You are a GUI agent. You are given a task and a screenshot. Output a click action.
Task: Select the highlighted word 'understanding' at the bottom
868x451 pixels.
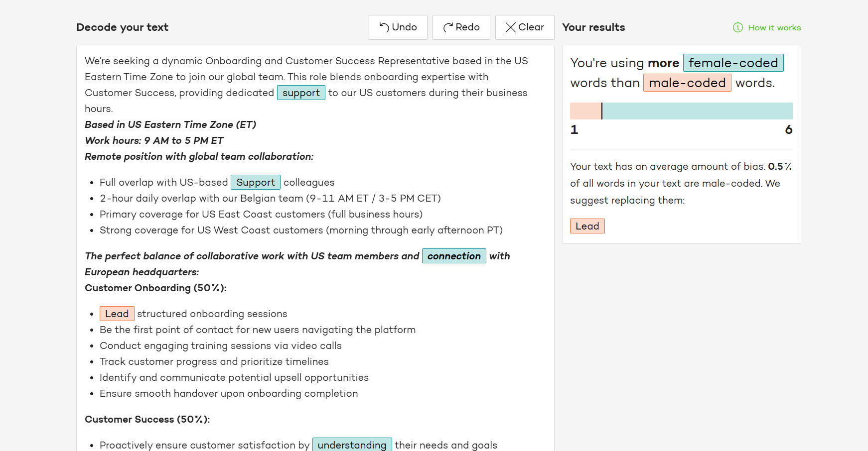pyautogui.click(x=352, y=445)
